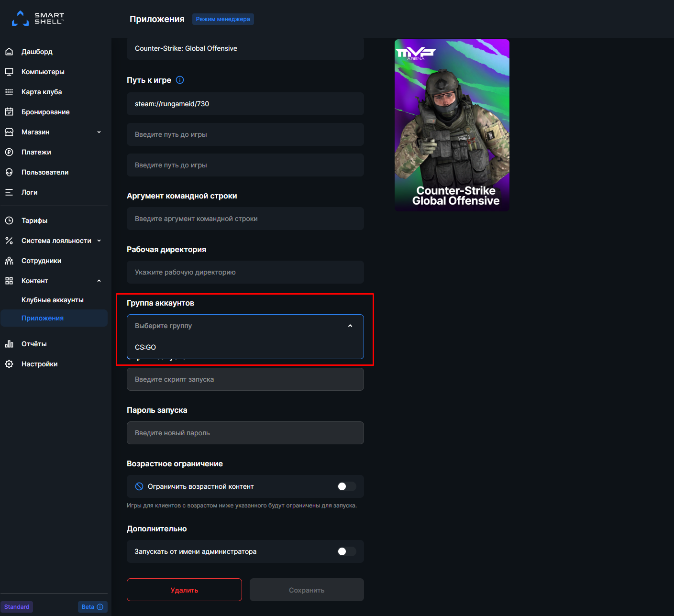The width and height of the screenshot is (674, 616).
Task: Click info icon next to Путь к игре
Action: (180, 80)
